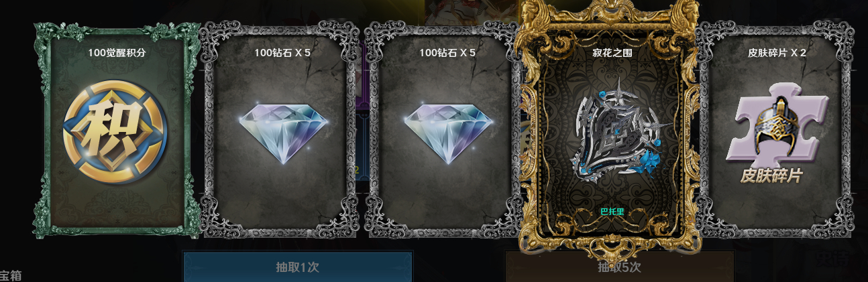Click the 抽取1次 draw button
The width and height of the screenshot is (868, 282).
297,267
